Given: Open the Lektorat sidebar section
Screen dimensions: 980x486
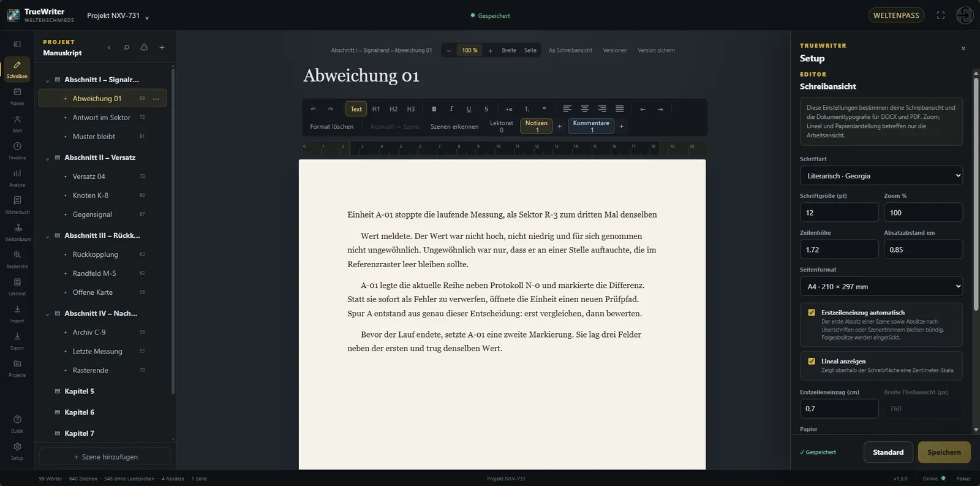Looking at the screenshot, I should [17, 286].
